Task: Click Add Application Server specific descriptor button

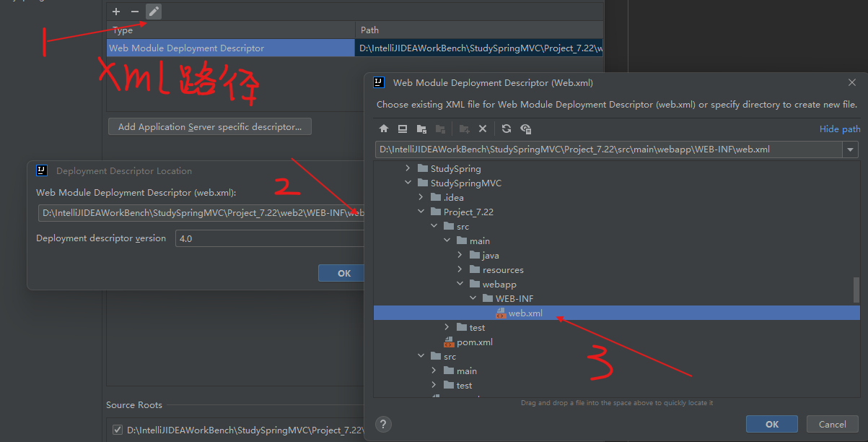Action: [x=209, y=126]
